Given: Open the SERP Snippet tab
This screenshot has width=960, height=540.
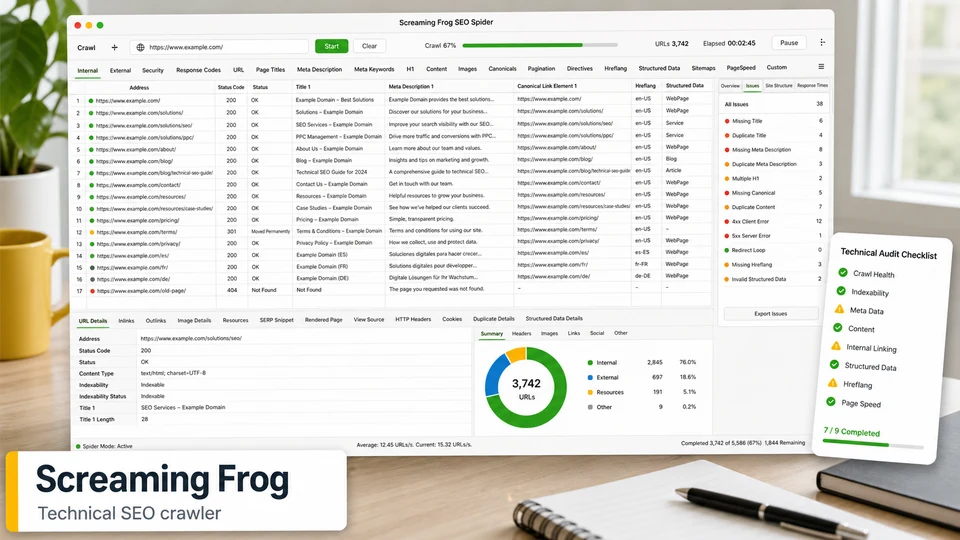Looking at the screenshot, I should [x=277, y=320].
